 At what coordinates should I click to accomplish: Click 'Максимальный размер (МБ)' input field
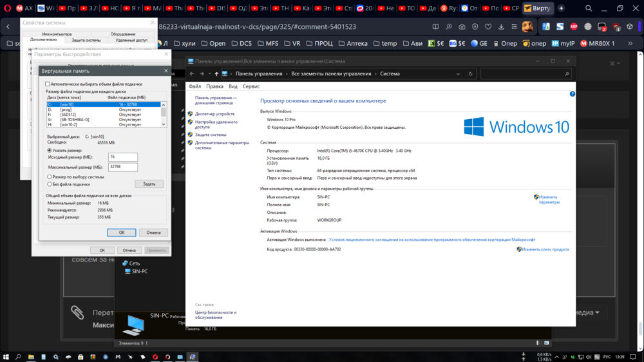123,167
